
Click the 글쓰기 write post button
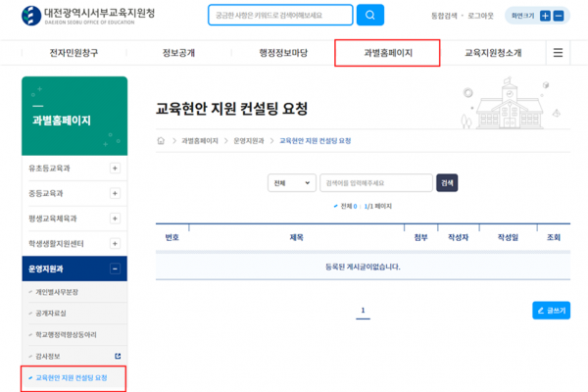551,311
